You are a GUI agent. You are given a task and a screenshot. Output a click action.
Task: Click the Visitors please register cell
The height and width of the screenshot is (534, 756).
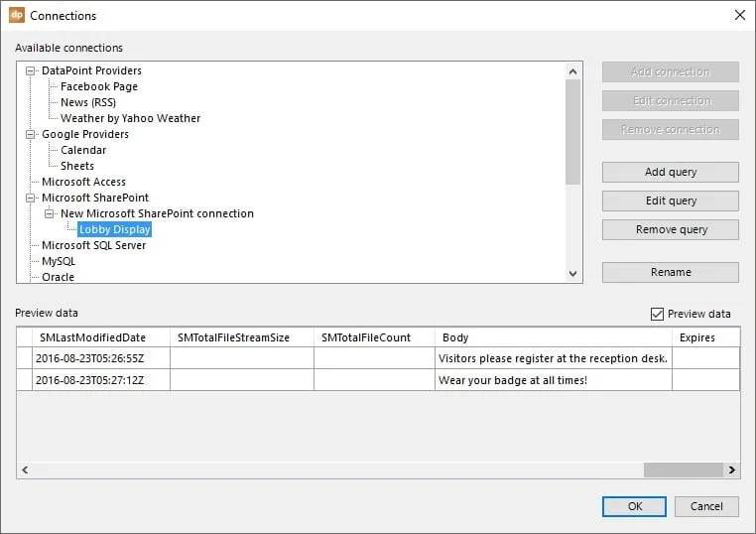point(554,358)
